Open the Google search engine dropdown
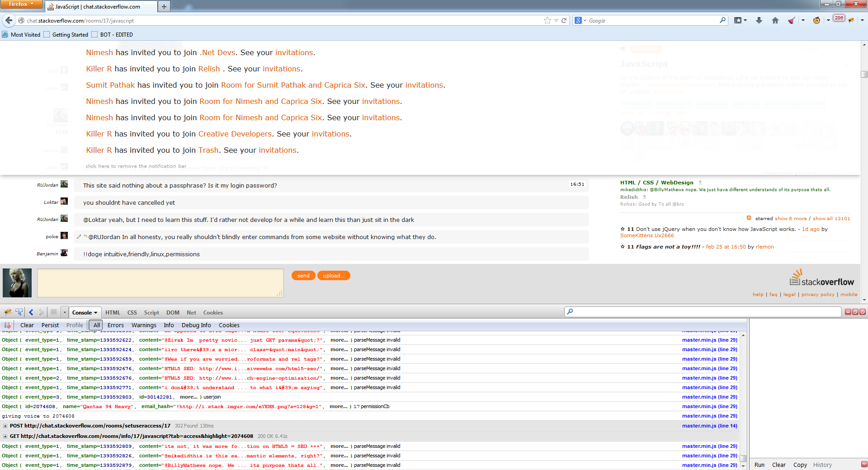Image resolution: width=868 pixels, height=470 pixels. (585, 20)
